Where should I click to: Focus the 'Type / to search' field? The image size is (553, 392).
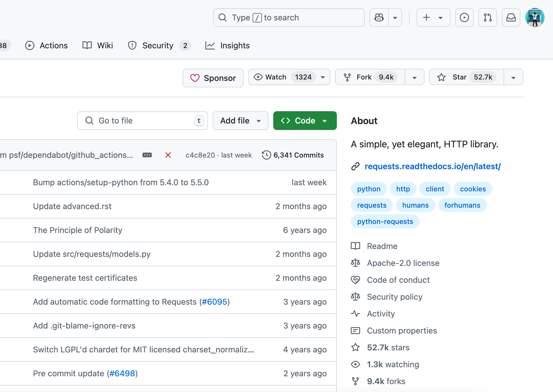pos(289,17)
